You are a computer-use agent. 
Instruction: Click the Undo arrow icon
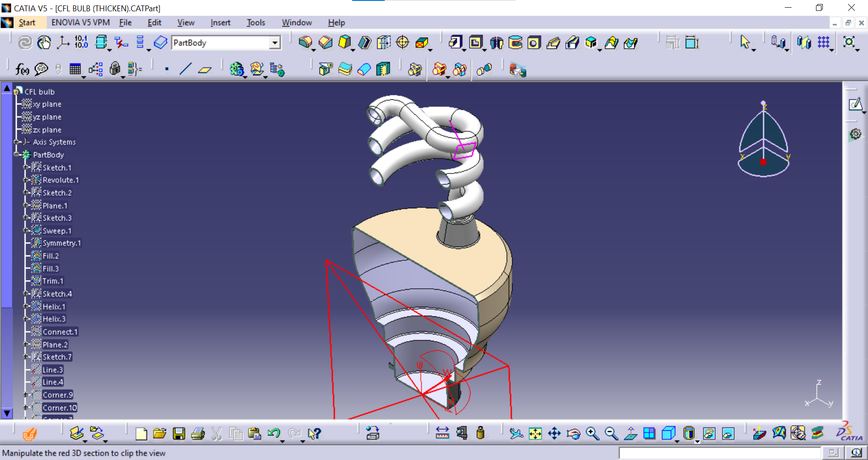pyautogui.click(x=274, y=434)
